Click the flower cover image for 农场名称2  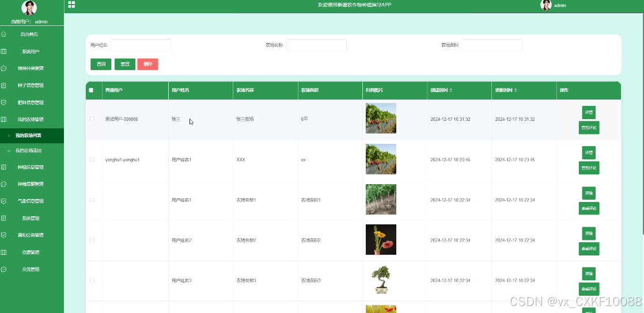(x=381, y=239)
